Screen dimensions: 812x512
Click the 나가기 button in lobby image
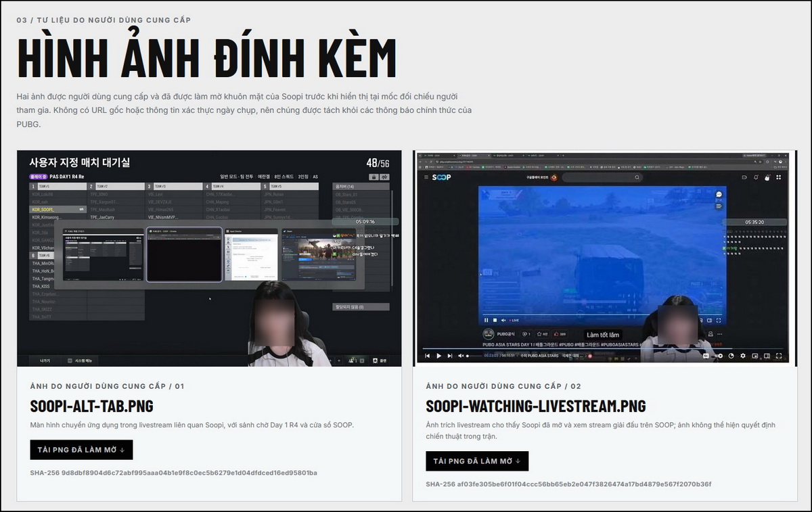[x=45, y=360]
